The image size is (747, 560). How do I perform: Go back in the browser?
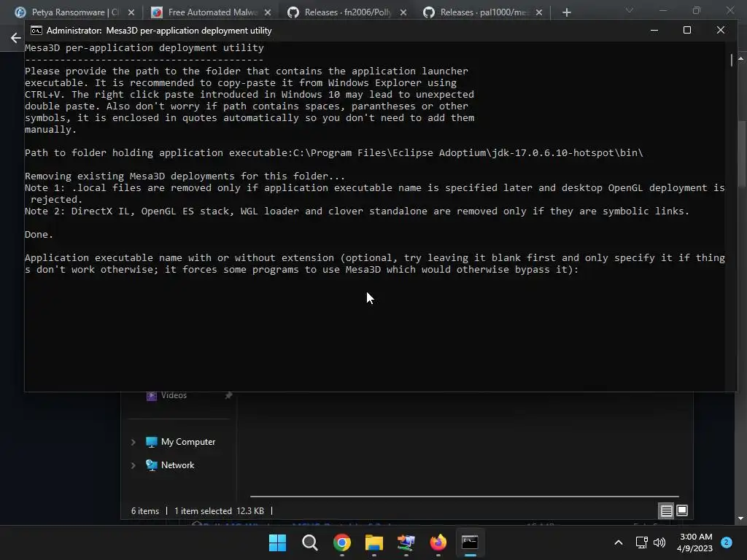point(16,38)
